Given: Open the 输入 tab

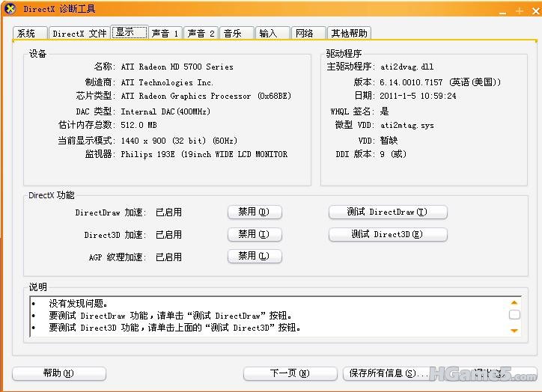Looking at the screenshot, I should tap(272, 33).
